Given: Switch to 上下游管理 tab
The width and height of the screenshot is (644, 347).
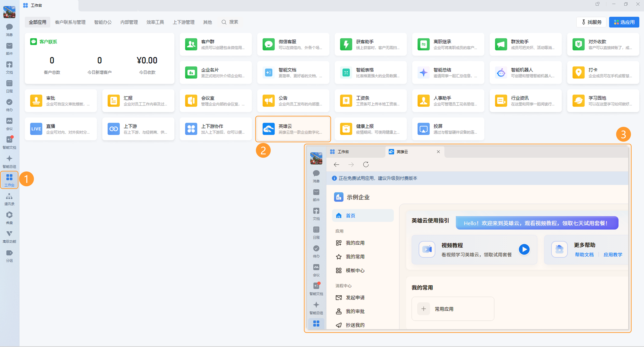Looking at the screenshot, I should (183, 22).
